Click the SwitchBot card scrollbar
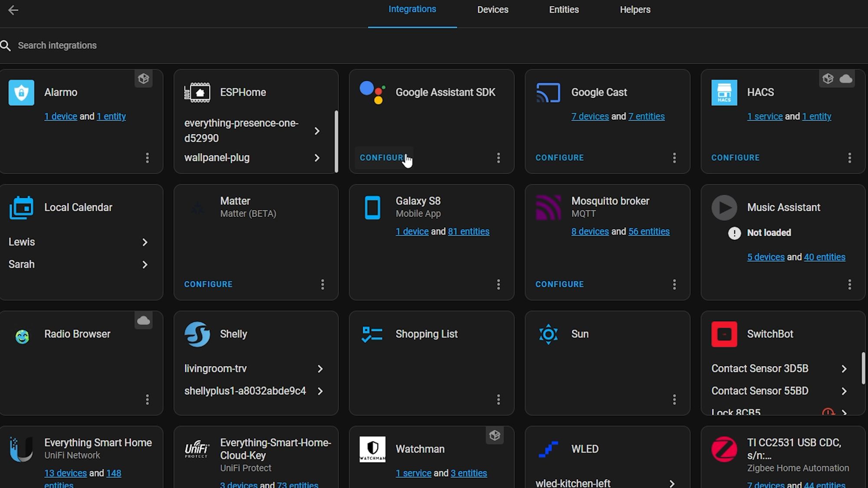 [863, 368]
